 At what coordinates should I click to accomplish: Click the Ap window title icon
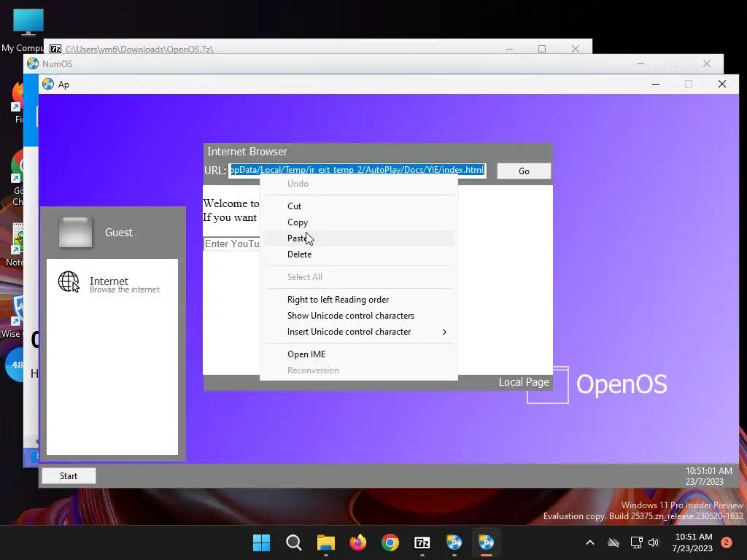coord(48,85)
